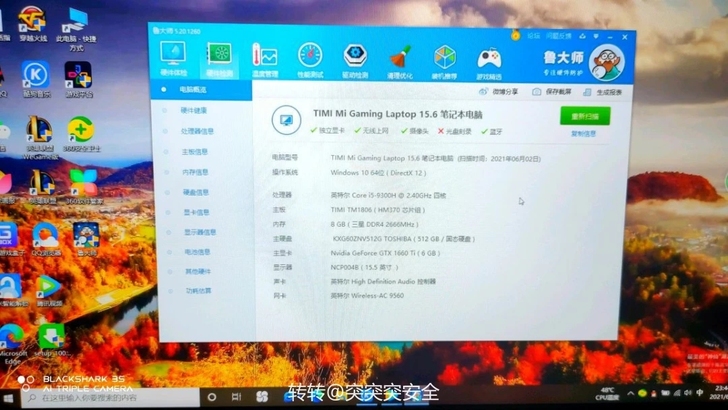Open 清理优化 broom cleanup tool
This screenshot has width=728, height=410.
click(400, 62)
